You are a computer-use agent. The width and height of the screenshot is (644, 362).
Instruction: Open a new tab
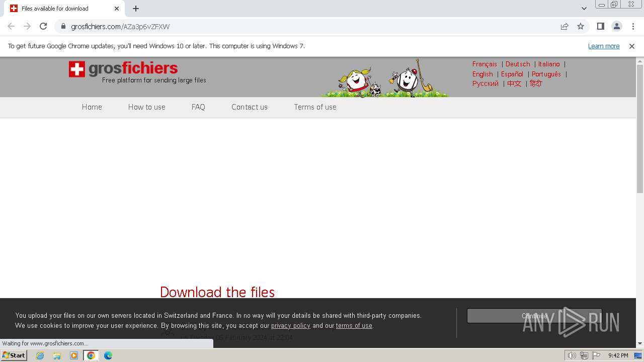pyautogui.click(x=136, y=9)
